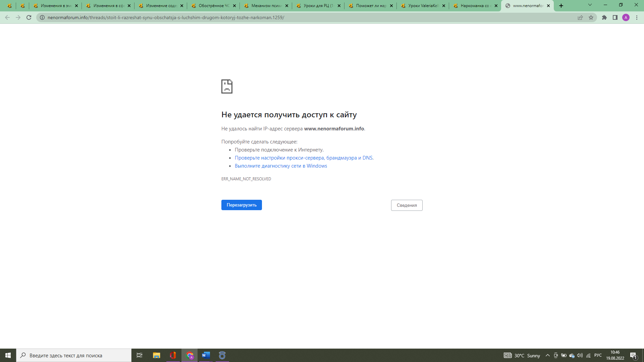Switch to 'Обострённое ЧС' tab

coord(213,6)
